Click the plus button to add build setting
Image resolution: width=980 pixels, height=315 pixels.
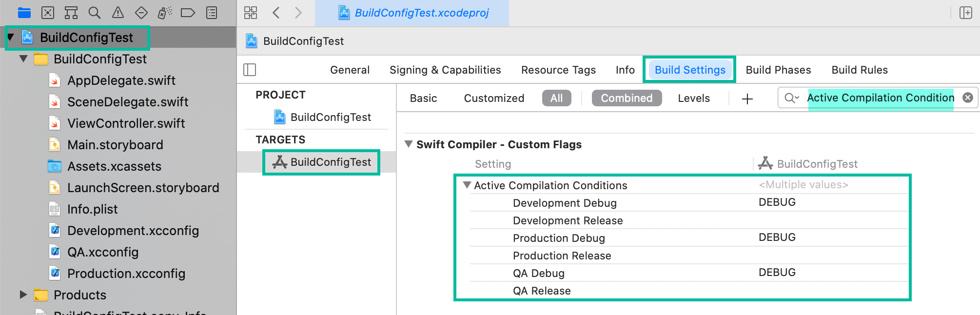(x=747, y=99)
